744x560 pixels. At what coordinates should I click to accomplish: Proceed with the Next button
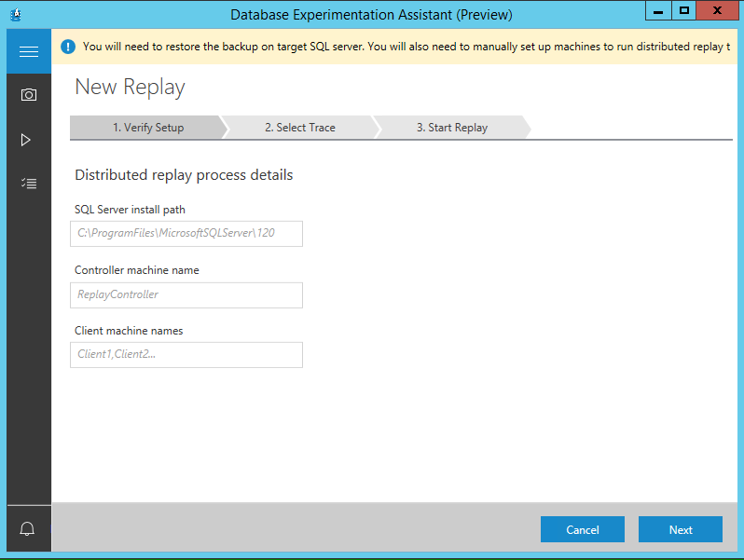(x=680, y=529)
